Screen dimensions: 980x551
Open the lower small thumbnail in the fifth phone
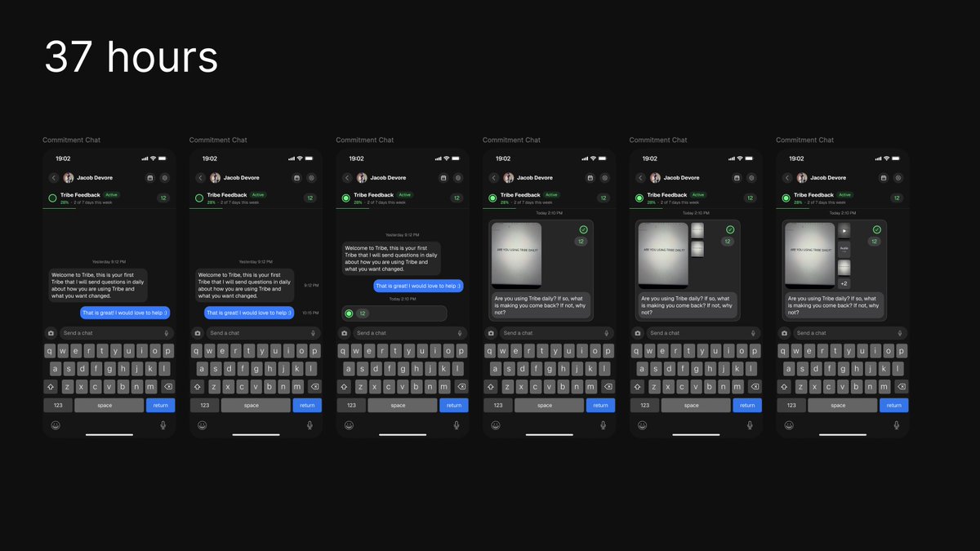click(697, 249)
